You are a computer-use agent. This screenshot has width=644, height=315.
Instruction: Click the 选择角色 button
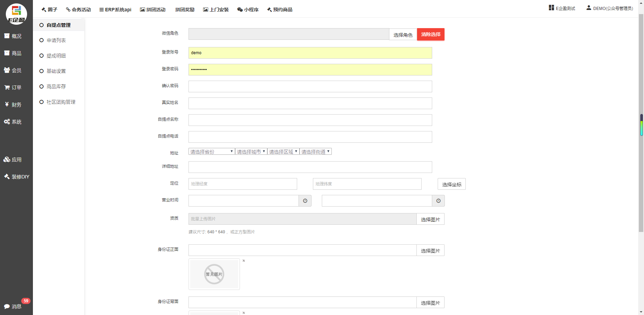[403, 35]
